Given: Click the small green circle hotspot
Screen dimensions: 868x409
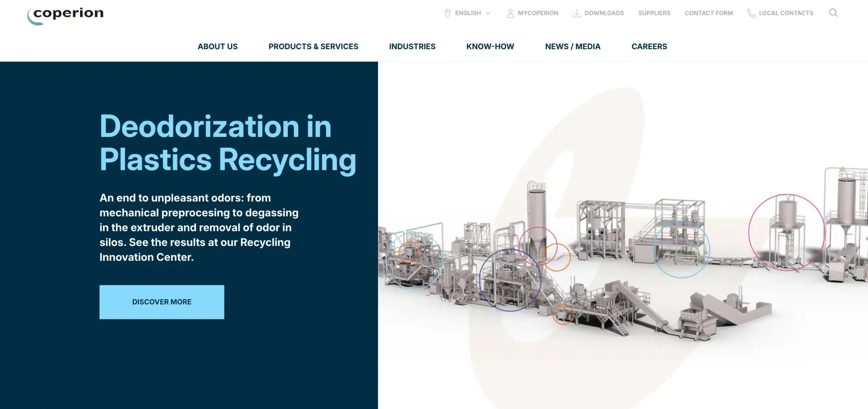Looking at the screenshot, I should [x=690, y=255].
